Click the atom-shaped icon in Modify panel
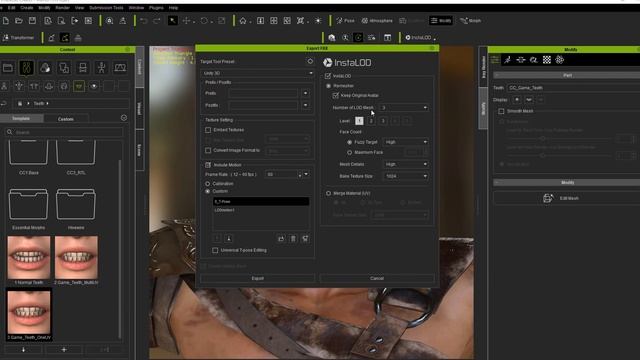The height and width of the screenshot is (360, 640). tap(560, 60)
